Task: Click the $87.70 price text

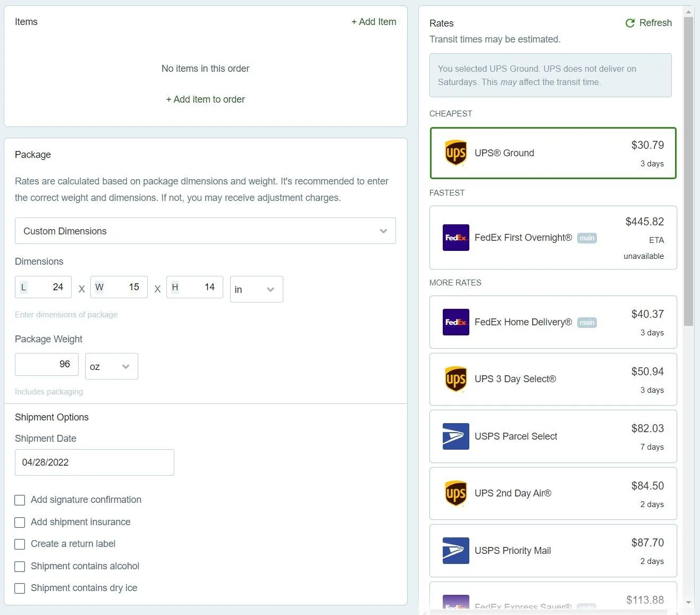Action: pos(647,543)
